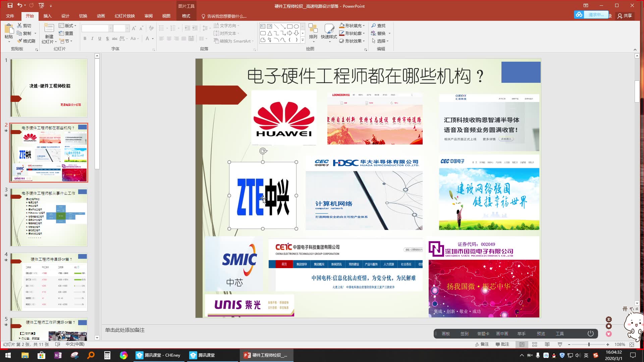Increase font size with the large A icon

pos(134,28)
